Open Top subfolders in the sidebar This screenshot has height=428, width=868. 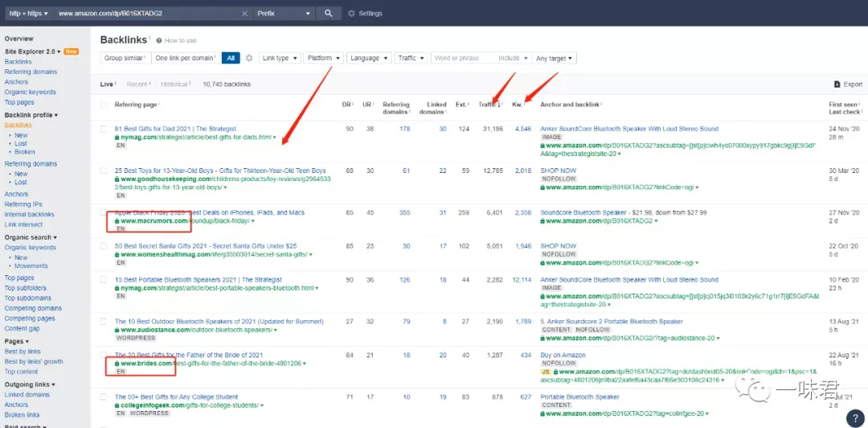click(x=26, y=288)
